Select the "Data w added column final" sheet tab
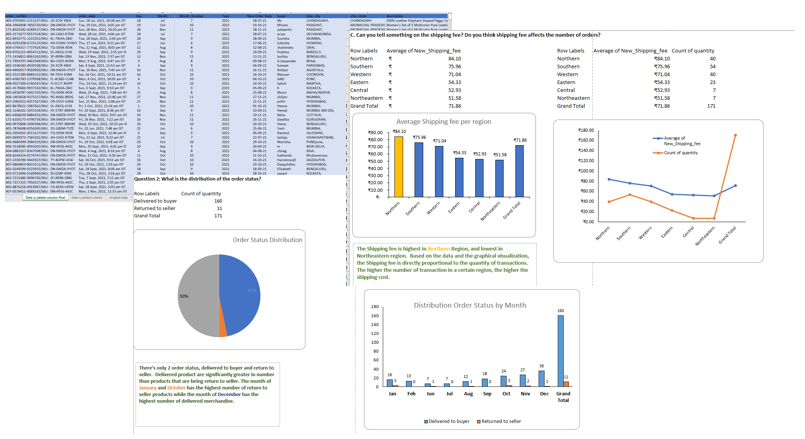 45,198
